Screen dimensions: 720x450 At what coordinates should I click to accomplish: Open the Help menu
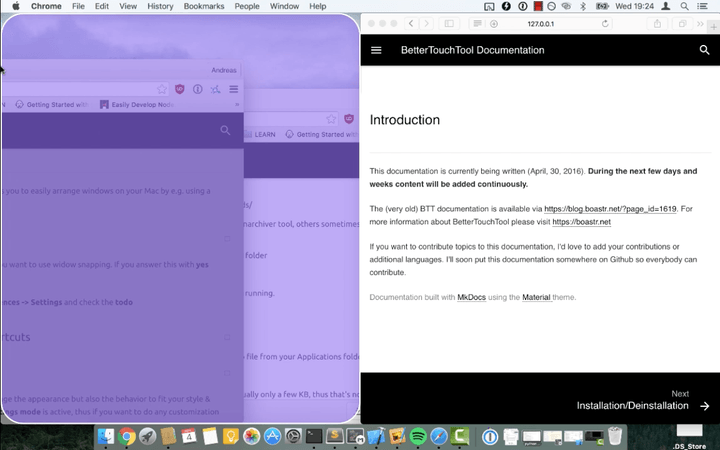[x=318, y=6]
